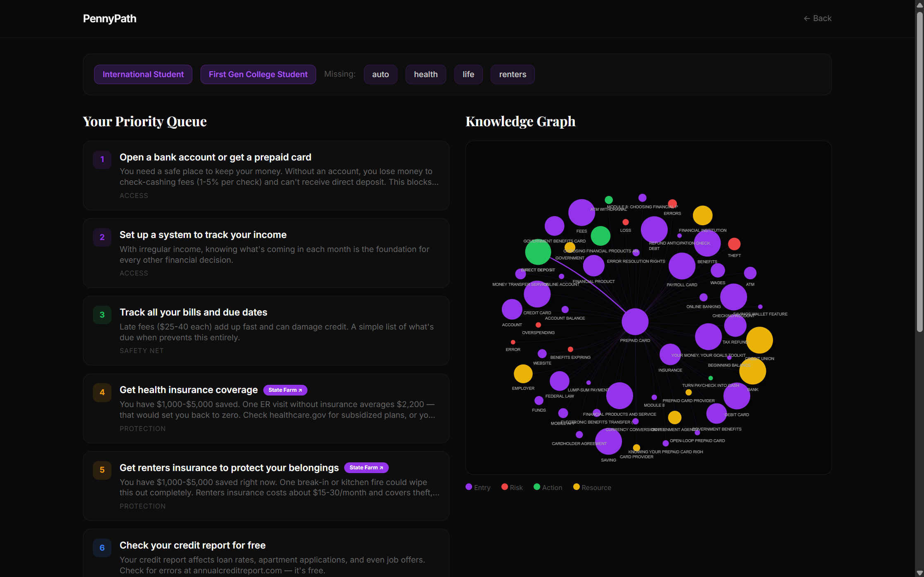The height and width of the screenshot is (577, 924).
Task: Click the purple Entry legend dot
Action: [469, 487]
